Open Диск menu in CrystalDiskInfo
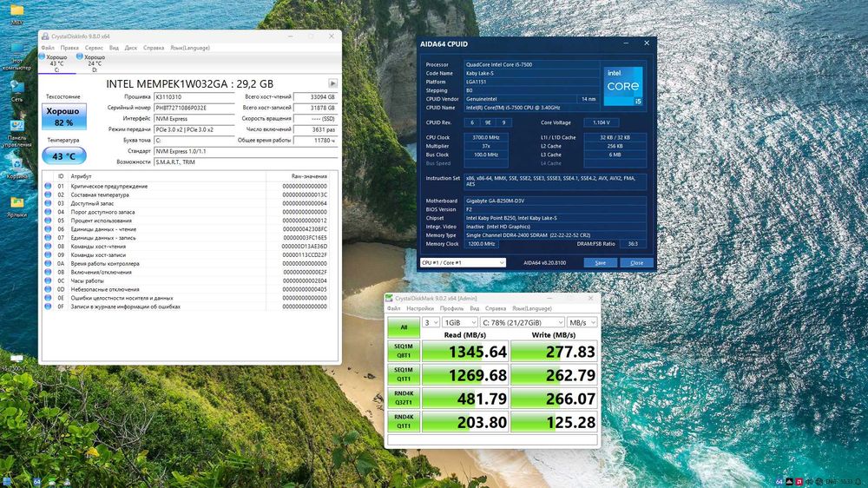The width and height of the screenshot is (868, 488). click(x=131, y=48)
